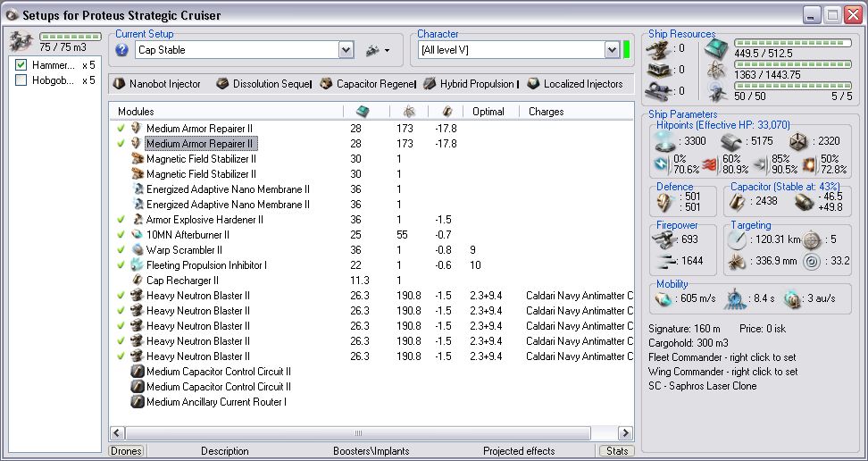Click the 10MN Afterburner II module icon
868x461 pixels.
tap(138, 235)
